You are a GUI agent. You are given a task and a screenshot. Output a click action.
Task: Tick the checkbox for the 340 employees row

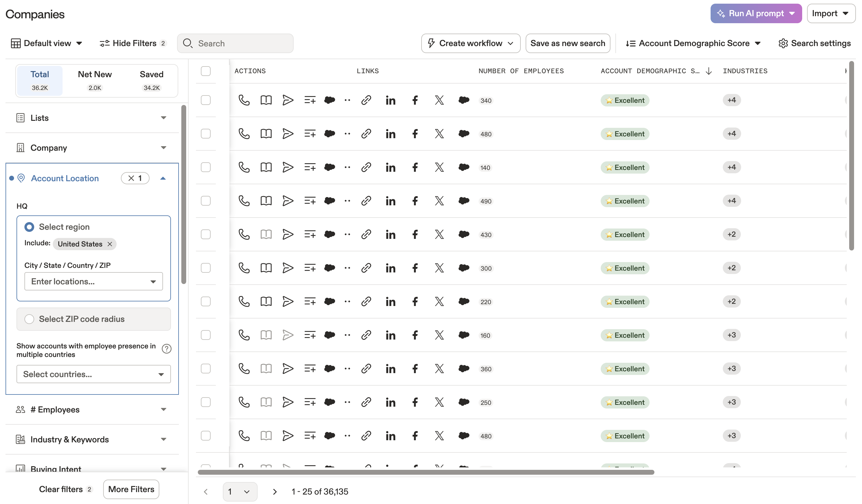point(206,100)
